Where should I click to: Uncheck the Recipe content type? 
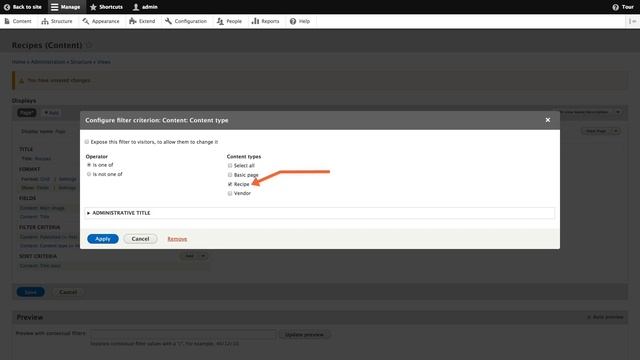pyautogui.click(x=230, y=184)
